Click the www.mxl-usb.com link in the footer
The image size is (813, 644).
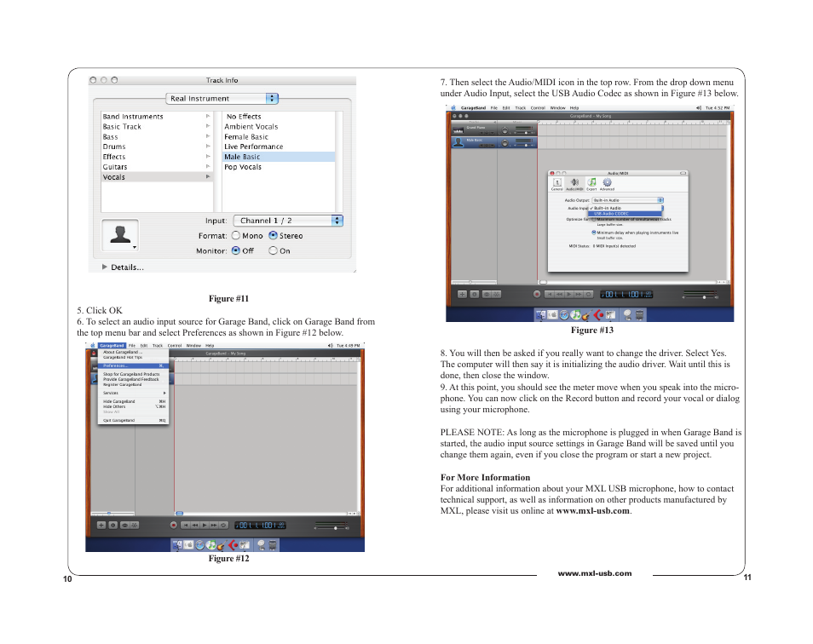tap(595, 573)
